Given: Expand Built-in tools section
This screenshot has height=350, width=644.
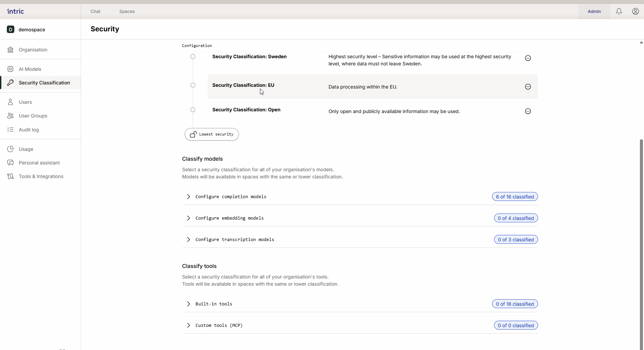Looking at the screenshot, I should click(x=214, y=304).
